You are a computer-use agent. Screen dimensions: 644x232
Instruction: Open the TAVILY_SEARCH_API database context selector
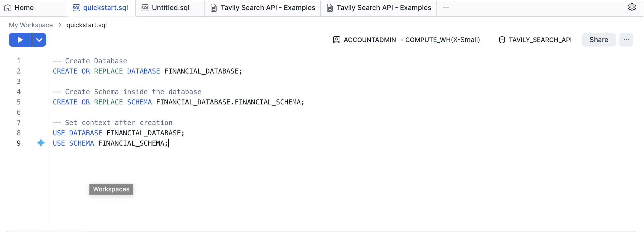tap(540, 40)
